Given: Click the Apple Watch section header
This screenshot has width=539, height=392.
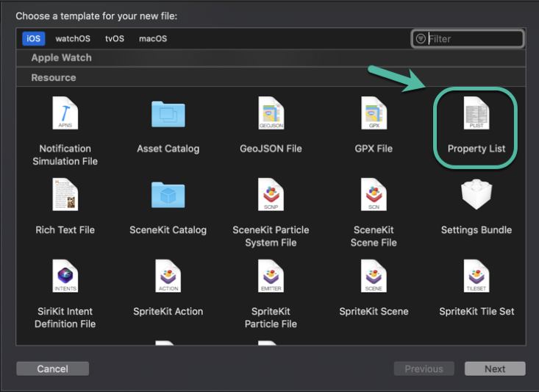Looking at the screenshot, I should (x=271, y=58).
